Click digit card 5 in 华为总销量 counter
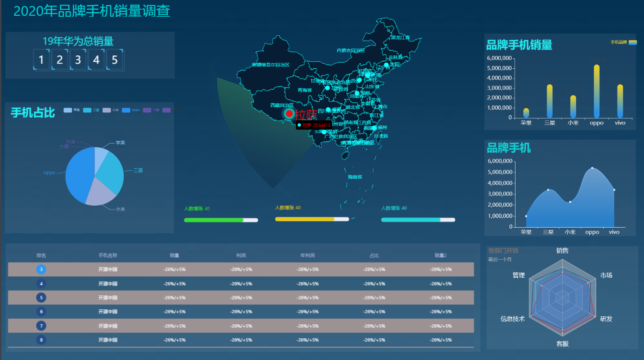This screenshot has height=360, width=644. tap(115, 59)
